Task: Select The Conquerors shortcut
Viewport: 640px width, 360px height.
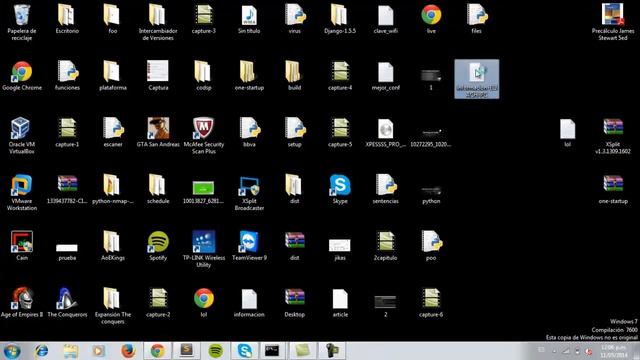Action: click(67, 298)
